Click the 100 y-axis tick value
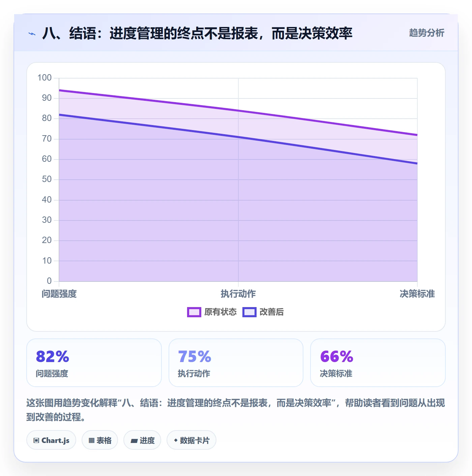Image resolution: width=472 pixels, height=476 pixels. (45, 78)
